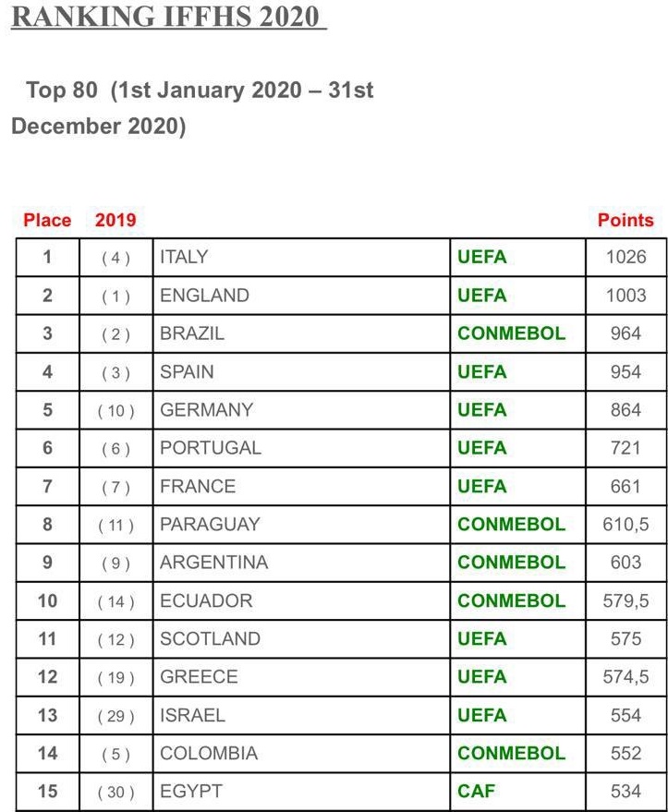The width and height of the screenshot is (668, 812).
Task: Select ISRAEL's previous rank (29)
Action: pos(116,716)
